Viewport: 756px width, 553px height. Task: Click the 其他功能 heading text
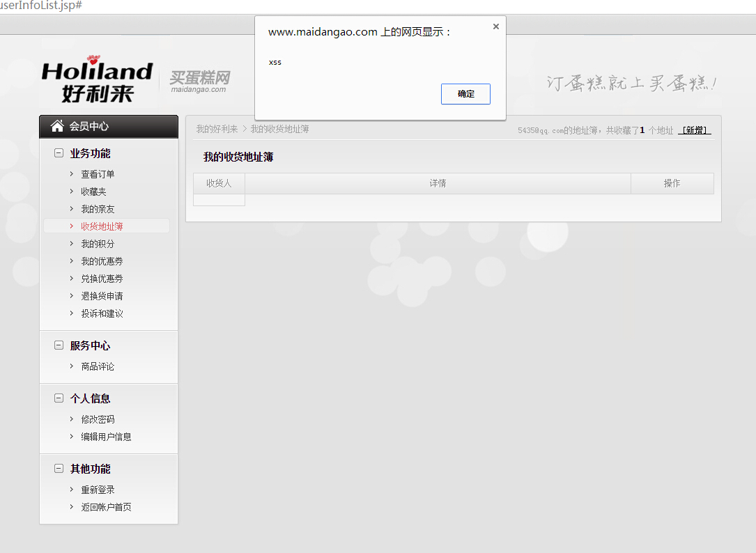click(x=90, y=469)
